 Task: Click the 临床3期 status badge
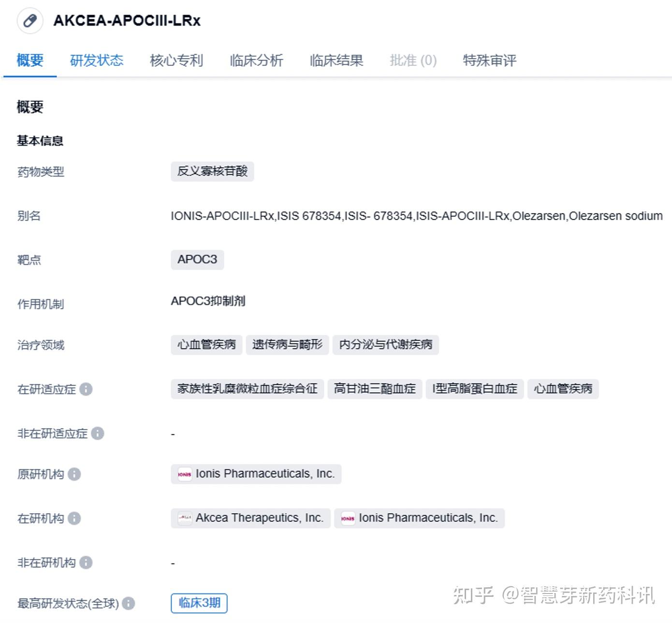[x=199, y=603]
